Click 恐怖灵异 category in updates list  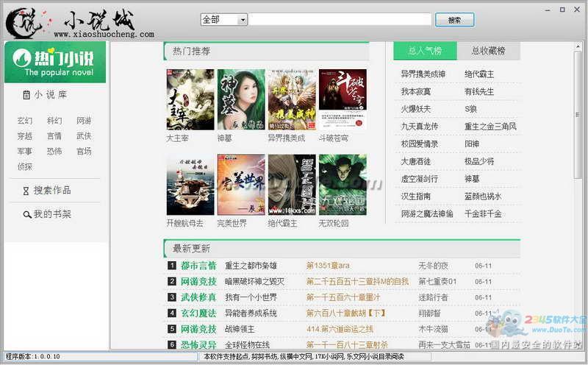click(x=198, y=344)
